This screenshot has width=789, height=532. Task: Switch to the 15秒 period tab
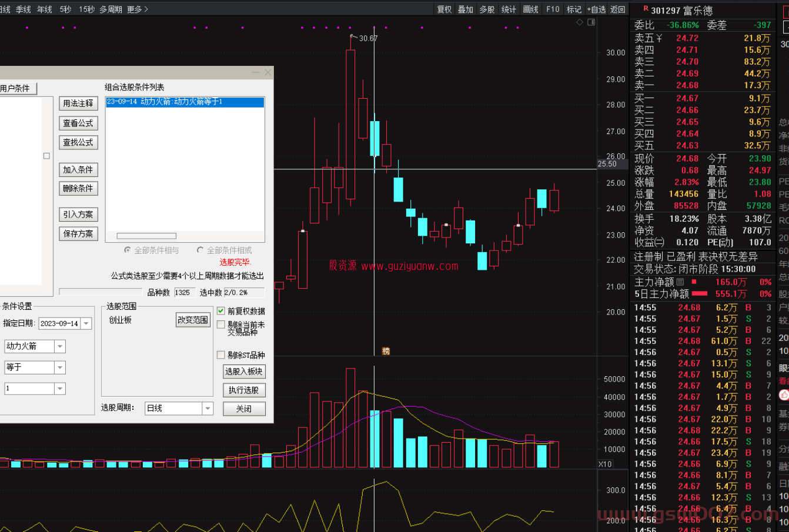tap(86, 9)
